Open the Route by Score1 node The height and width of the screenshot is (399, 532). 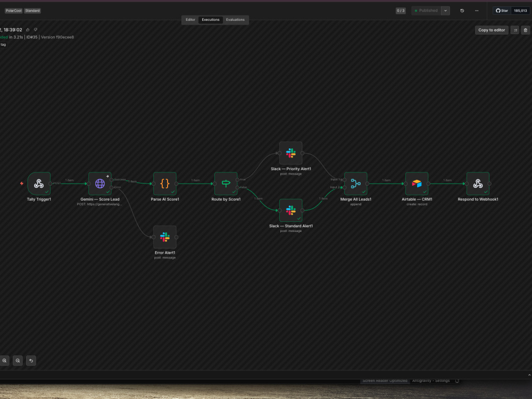click(226, 184)
